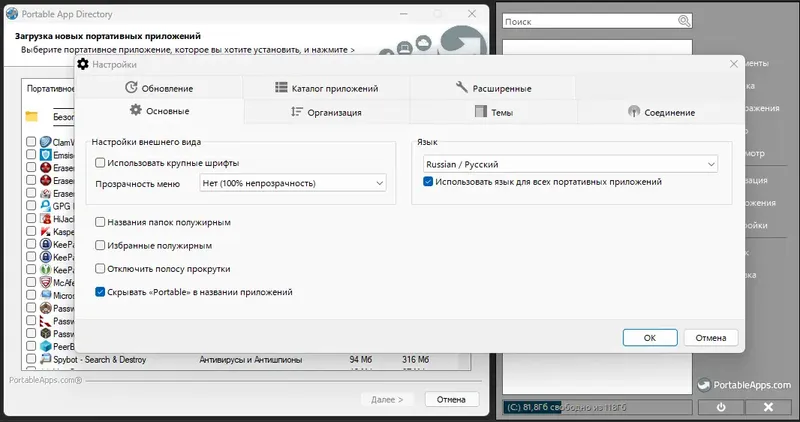
Task: Click the magnifier icon in the Поиск box
Action: click(x=684, y=21)
